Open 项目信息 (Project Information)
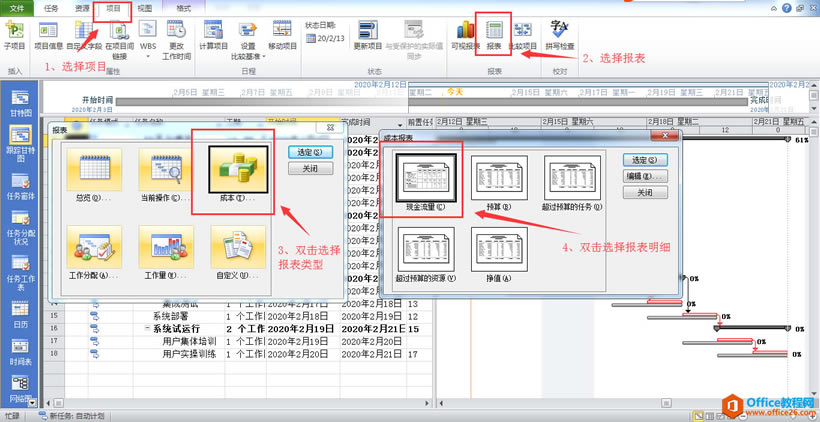Viewport: 820px width, 422px height. click(49, 36)
